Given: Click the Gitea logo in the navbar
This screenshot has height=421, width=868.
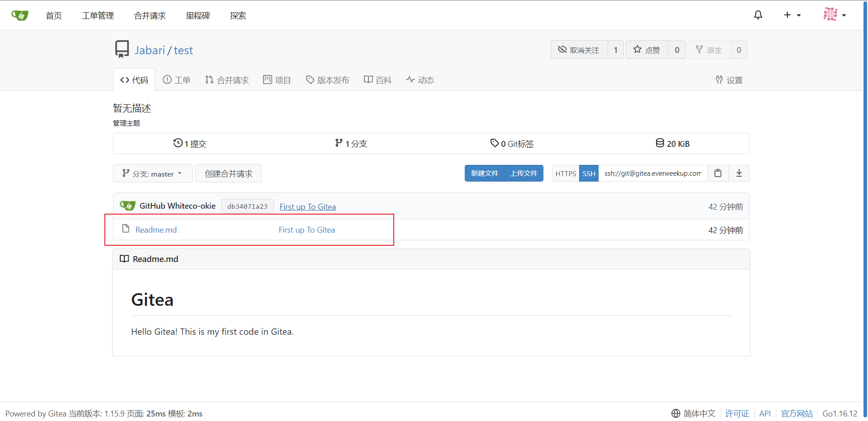Looking at the screenshot, I should coord(20,15).
